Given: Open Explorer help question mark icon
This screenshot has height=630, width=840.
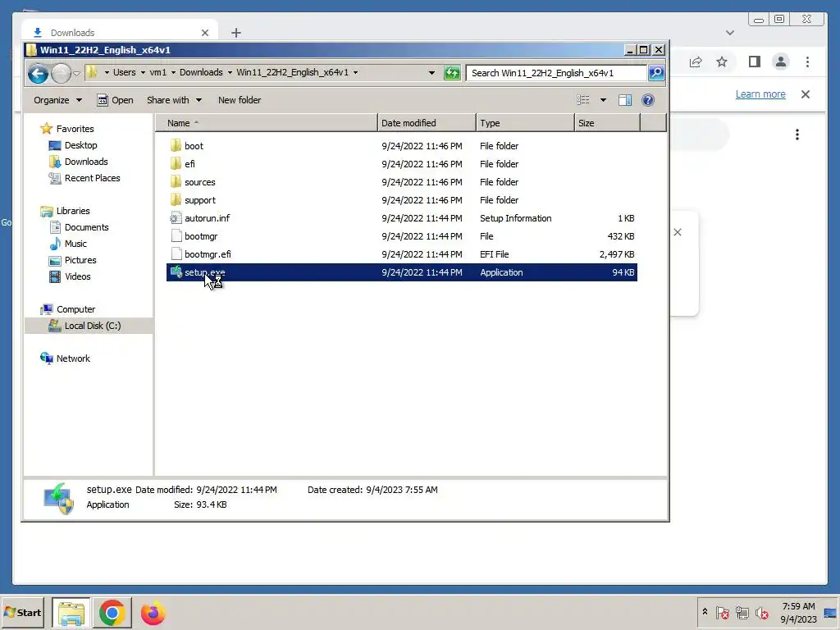Looking at the screenshot, I should (x=648, y=100).
